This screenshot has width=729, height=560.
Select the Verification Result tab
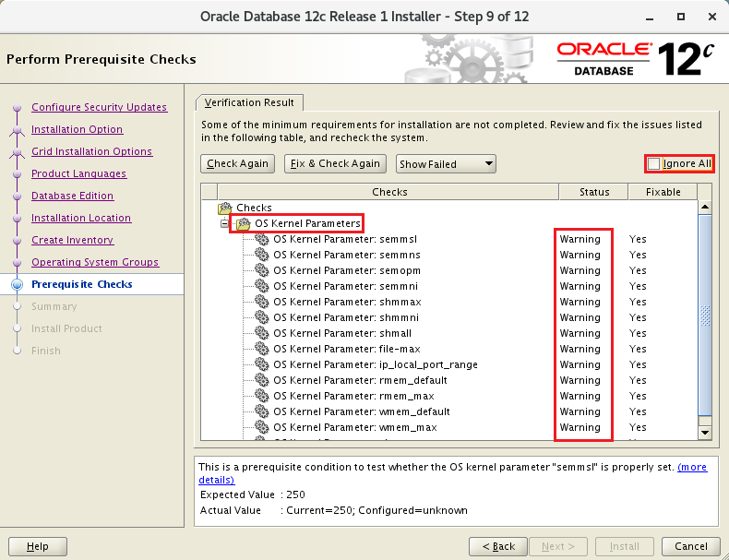pyautogui.click(x=249, y=102)
